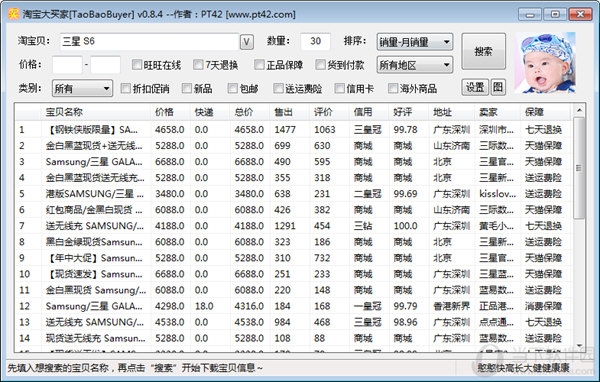Click the results list scroll-down arrow

click(579, 346)
